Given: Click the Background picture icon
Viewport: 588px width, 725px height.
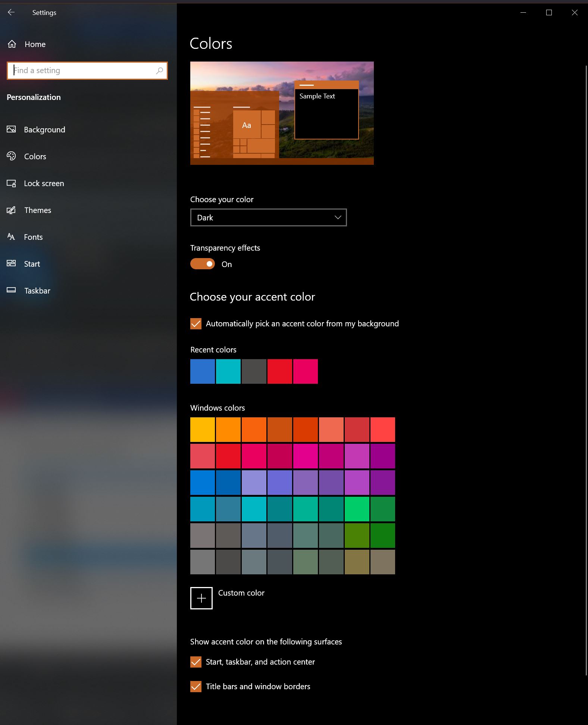Looking at the screenshot, I should pyautogui.click(x=11, y=129).
